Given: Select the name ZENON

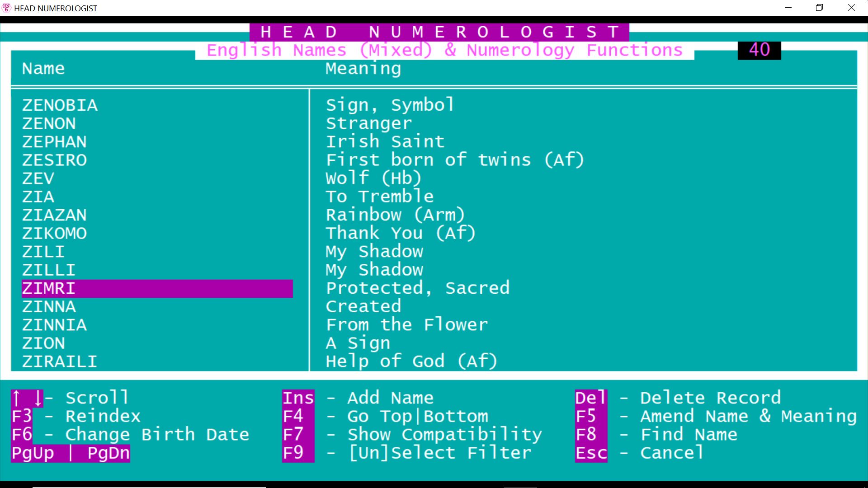Looking at the screenshot, I should tap(49, 123).
